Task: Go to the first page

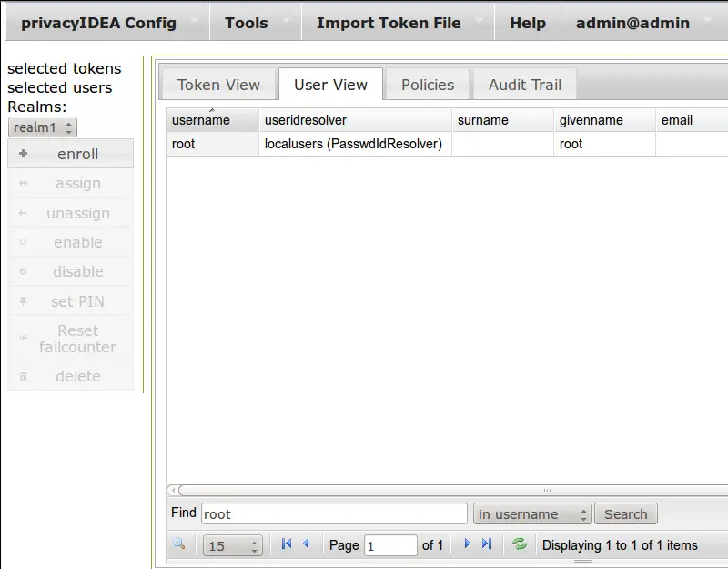Action: click(x=287, y=544)
